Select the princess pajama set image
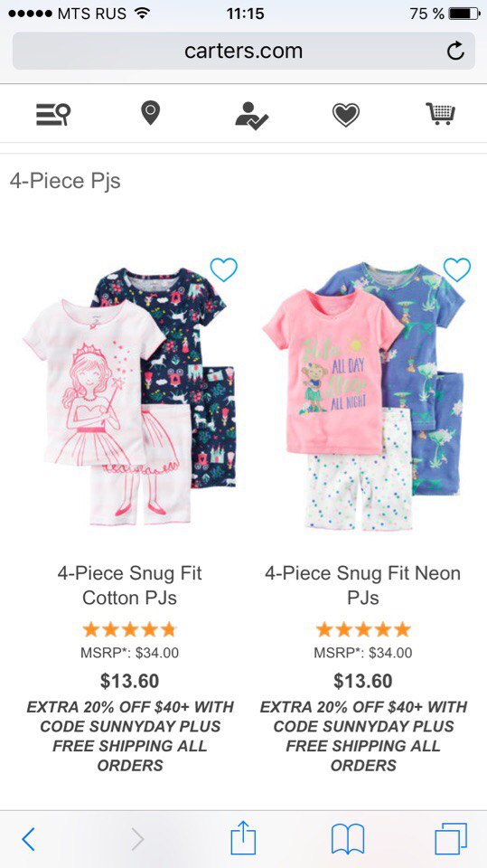The image size is (487, 868). pos(129,396)
